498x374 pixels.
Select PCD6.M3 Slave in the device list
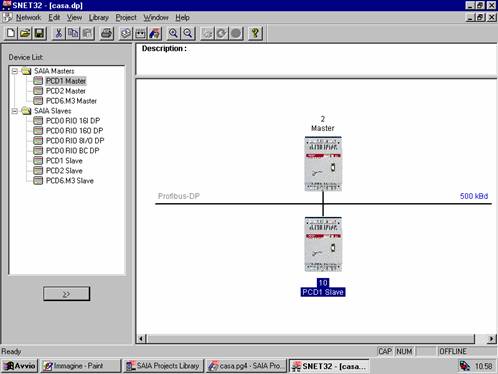(70, 181)
